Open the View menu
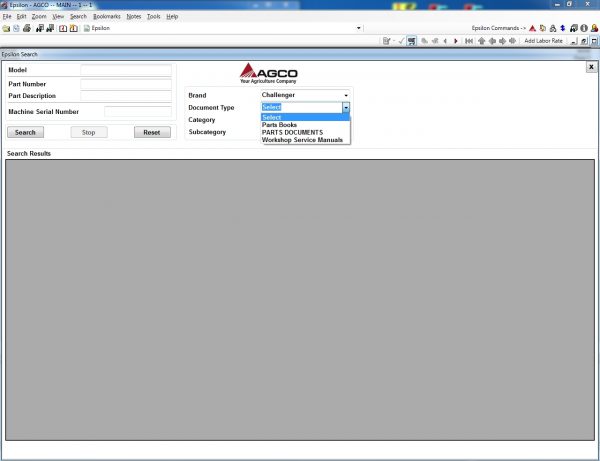Image resolution: width=600 pixels, height=461 pixels. [58, 16]
